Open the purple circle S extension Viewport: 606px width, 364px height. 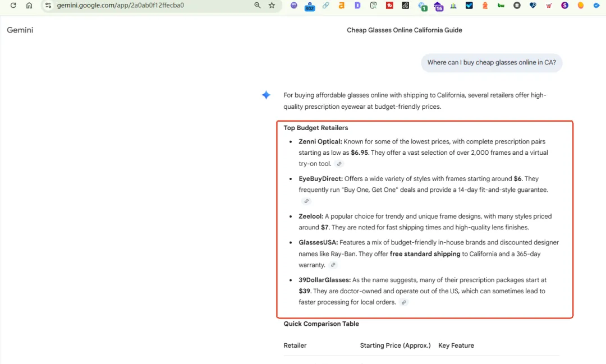pyautogui.click(x=565, y=6)
